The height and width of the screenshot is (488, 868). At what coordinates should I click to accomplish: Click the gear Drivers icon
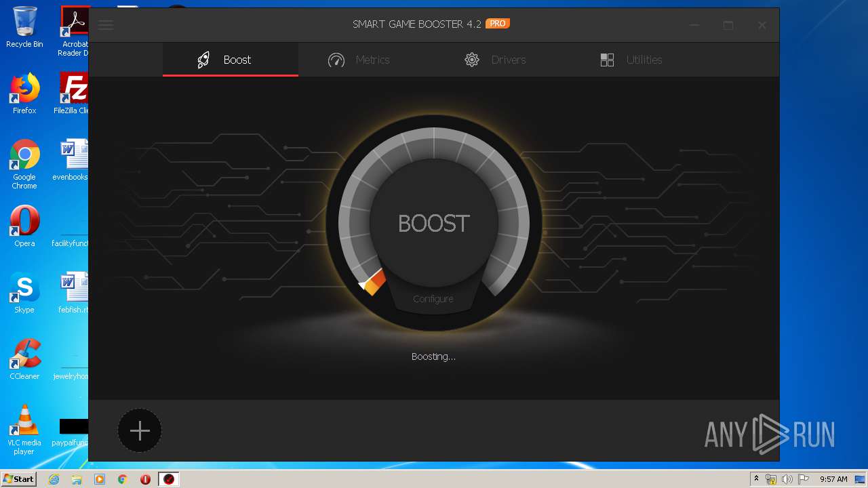[x=472, y=60]
